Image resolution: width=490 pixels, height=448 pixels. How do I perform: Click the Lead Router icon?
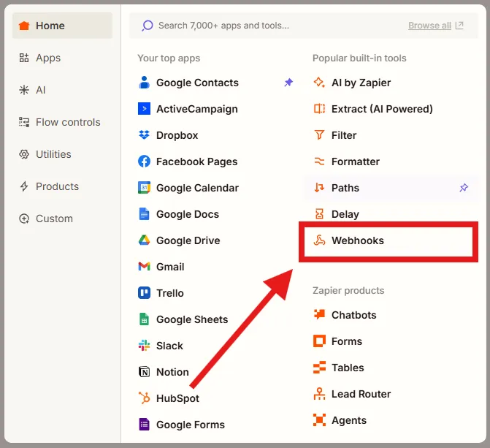pyautogui.click(x=319, y=394)
